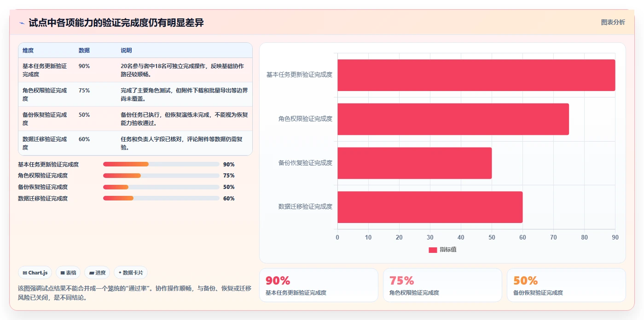Viewport: 644px width, 320px height.
Task: Click the 60% value beside the progress bar
Action: (229, 199)
